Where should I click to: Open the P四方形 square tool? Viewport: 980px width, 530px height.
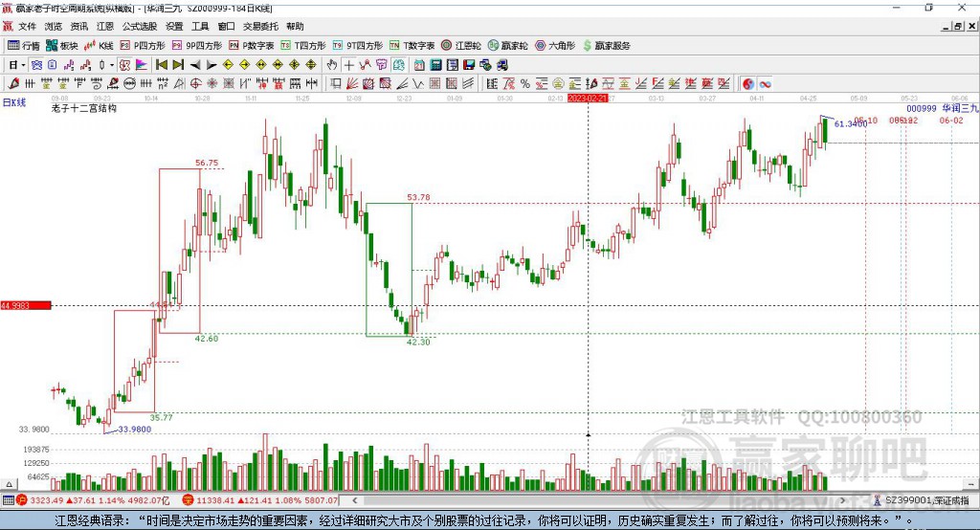point(143,46)
